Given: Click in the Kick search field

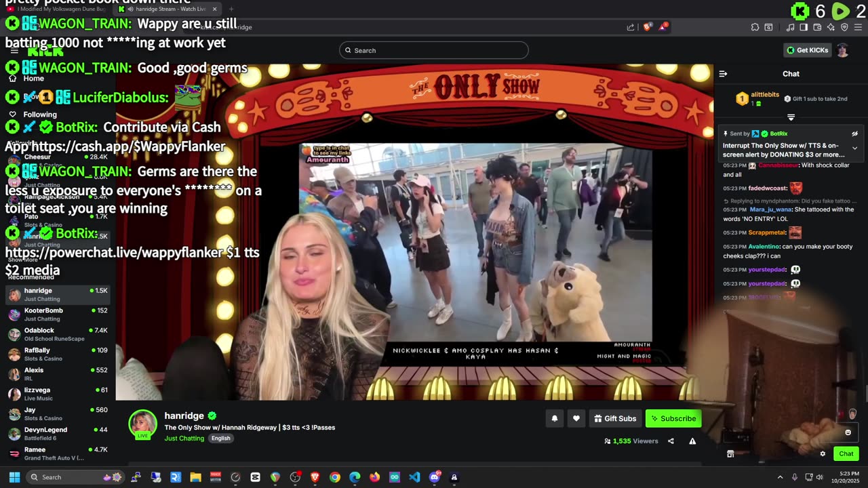Looking at the screenshot, I should (x=434, y=50).
